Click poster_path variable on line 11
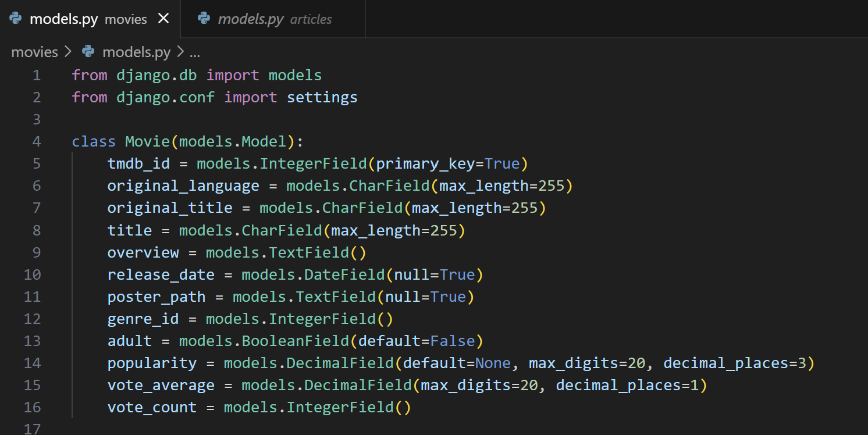This screenshot has width=868, height=435. 156,297
